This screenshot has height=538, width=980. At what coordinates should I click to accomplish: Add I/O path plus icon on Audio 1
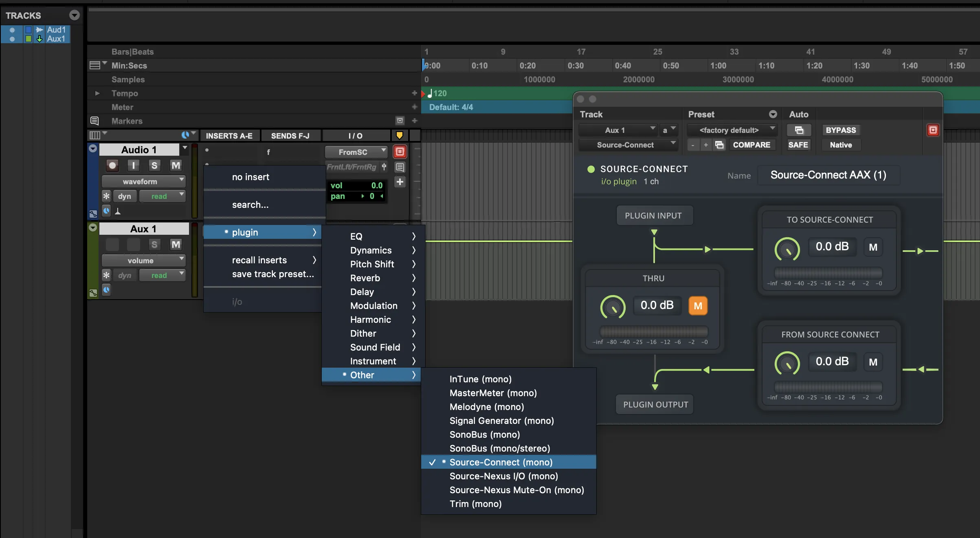400,182
